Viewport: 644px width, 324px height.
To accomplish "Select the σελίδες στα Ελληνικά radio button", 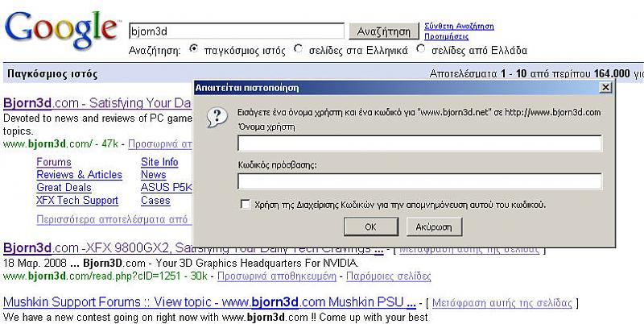I will click(x=298, y=49).
